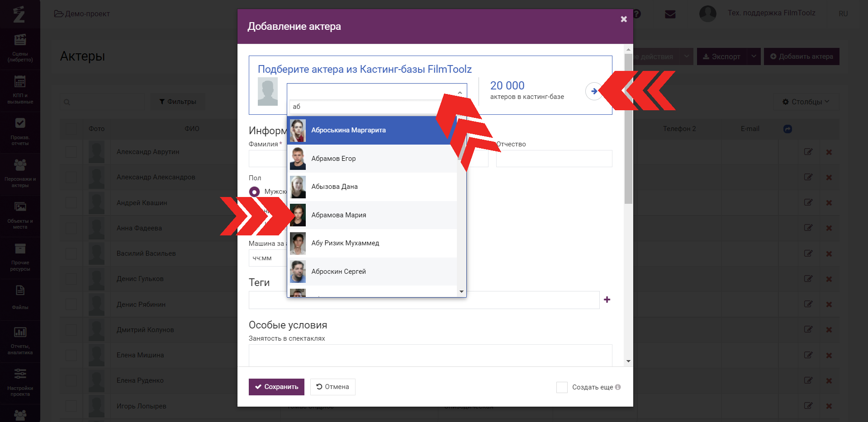Focus the чч:мм time input
Screen dimensions: 868x422
pyautogui.click(x=268, y=258)
